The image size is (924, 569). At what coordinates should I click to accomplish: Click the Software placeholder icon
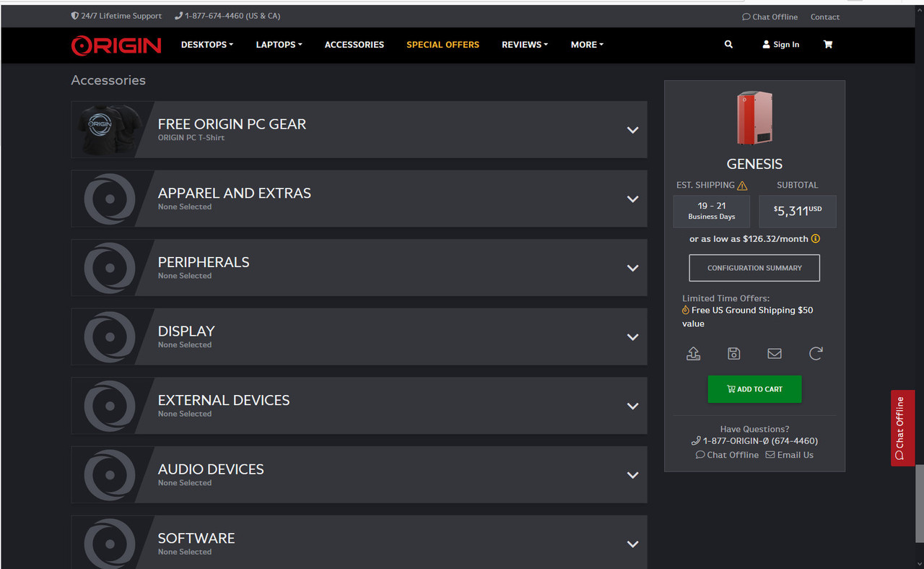click(x=110, y=544)
